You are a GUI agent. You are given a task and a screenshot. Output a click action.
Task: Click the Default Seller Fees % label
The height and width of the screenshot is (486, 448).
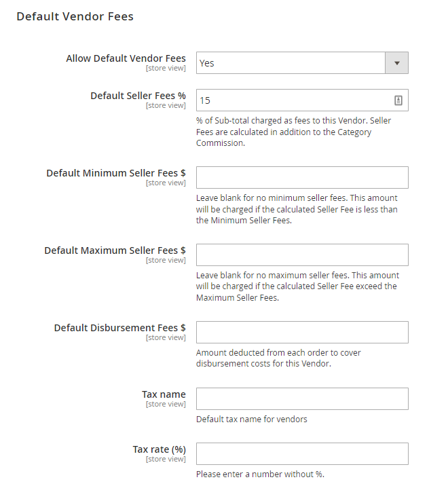pyautogui.click(x=138, y=96)
